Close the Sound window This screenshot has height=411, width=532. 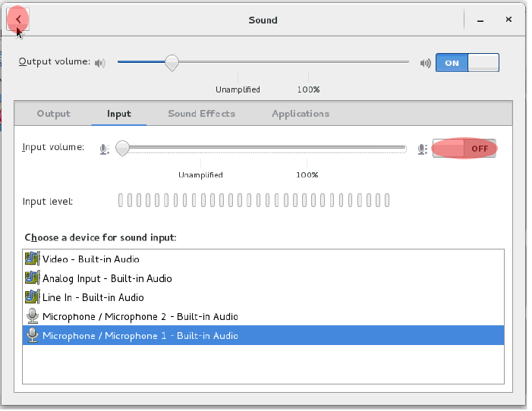coord(508,20)
